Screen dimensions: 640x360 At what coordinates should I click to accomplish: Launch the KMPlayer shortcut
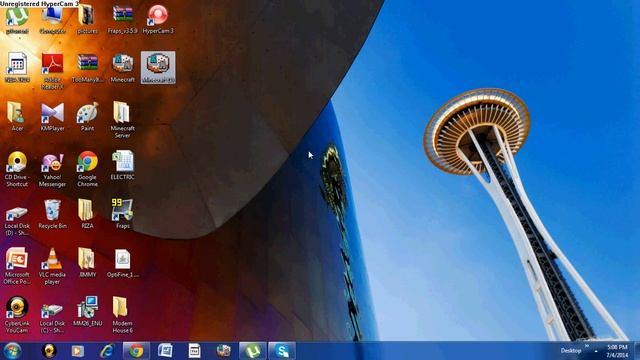tap(52, 117)
